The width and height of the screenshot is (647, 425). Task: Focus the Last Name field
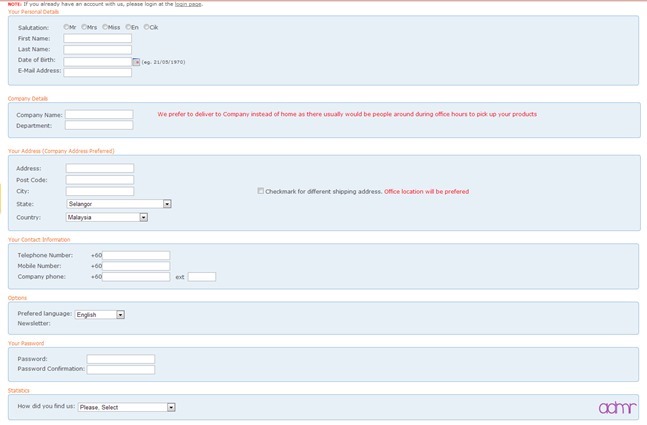pyautogui.click(x=97, y=50)
